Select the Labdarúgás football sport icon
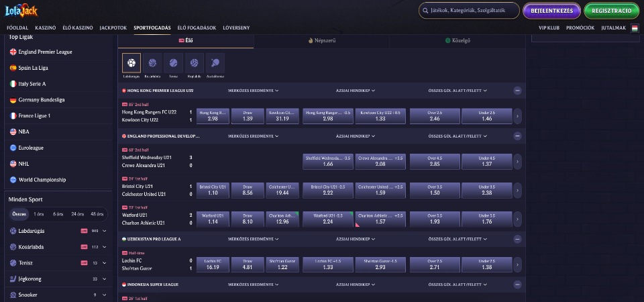 [131, 63]
